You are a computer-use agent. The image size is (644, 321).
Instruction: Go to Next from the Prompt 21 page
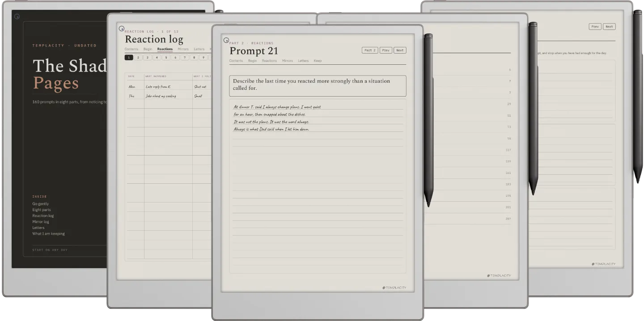400,51
